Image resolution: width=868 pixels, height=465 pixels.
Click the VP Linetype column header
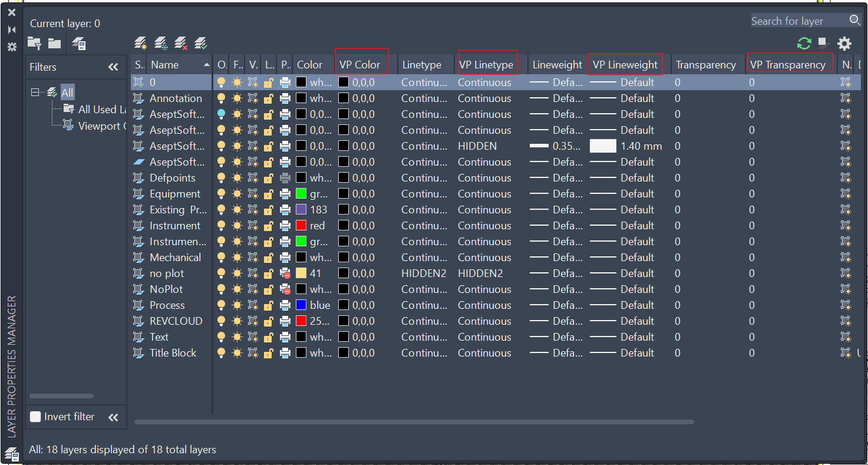486,65
